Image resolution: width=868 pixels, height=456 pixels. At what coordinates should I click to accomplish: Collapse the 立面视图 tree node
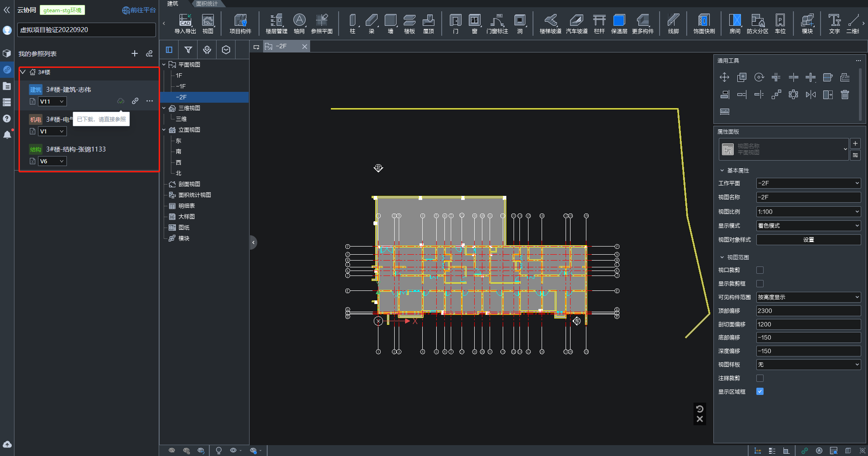tap(164, 130)
